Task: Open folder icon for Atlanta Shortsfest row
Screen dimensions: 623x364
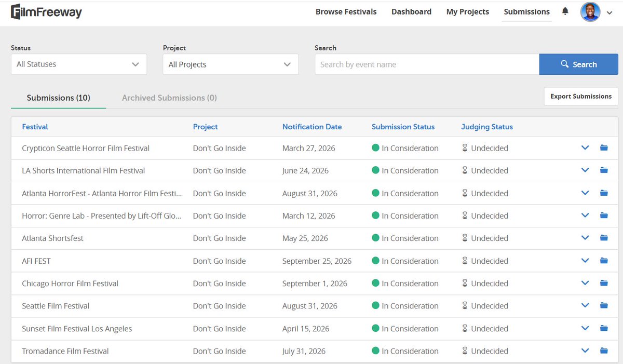Action: click(x=604, y=238)
